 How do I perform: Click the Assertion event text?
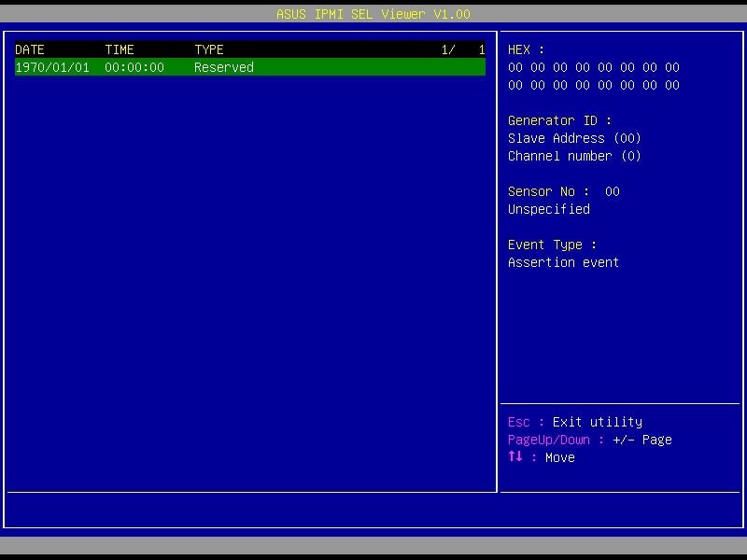(x=564, y=262)
